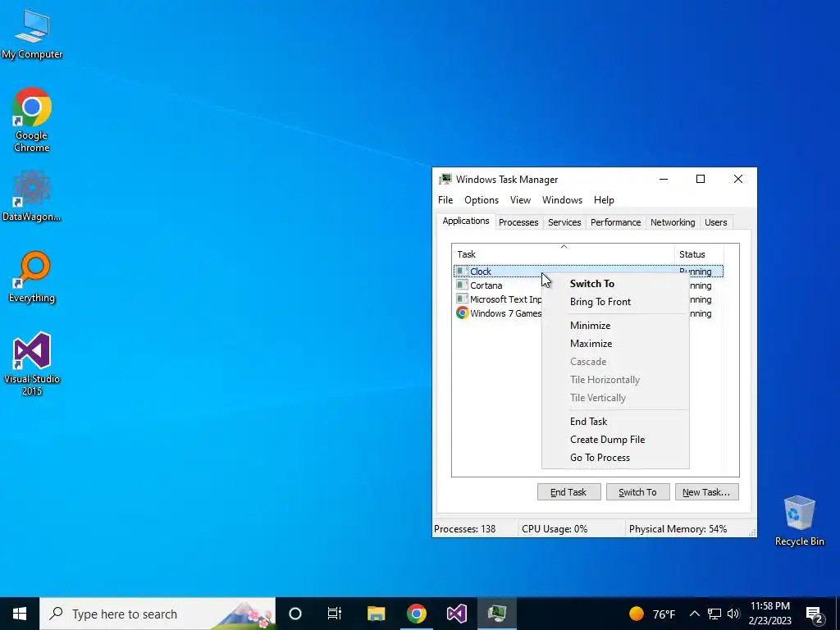840x630 pixels.
Task: Choose Switch To in context menu
Action: (615, 284)
